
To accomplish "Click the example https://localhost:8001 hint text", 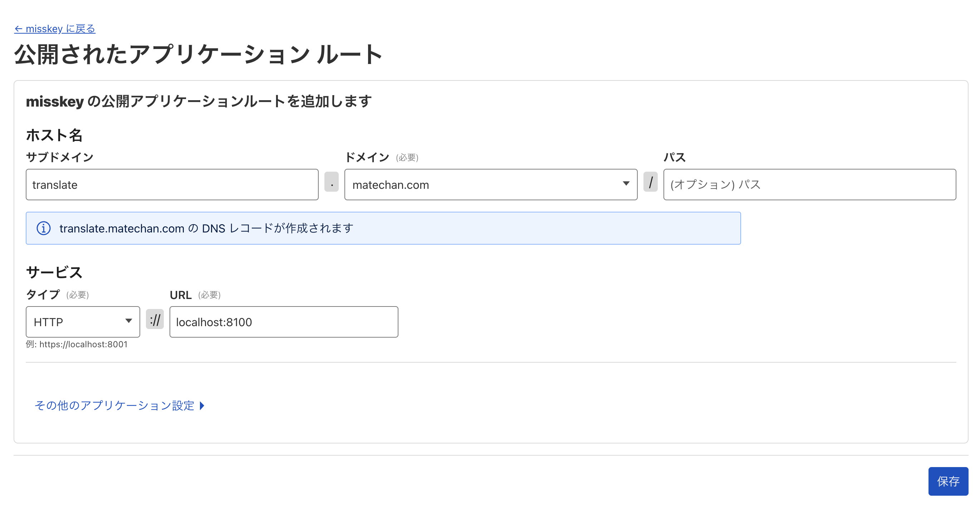I will [77, 345].
